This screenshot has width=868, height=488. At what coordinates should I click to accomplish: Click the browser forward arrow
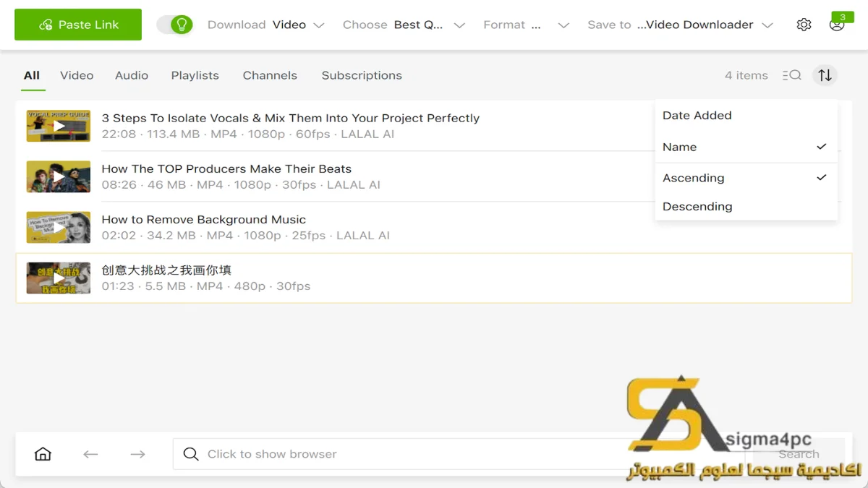(x=137, y=454)
